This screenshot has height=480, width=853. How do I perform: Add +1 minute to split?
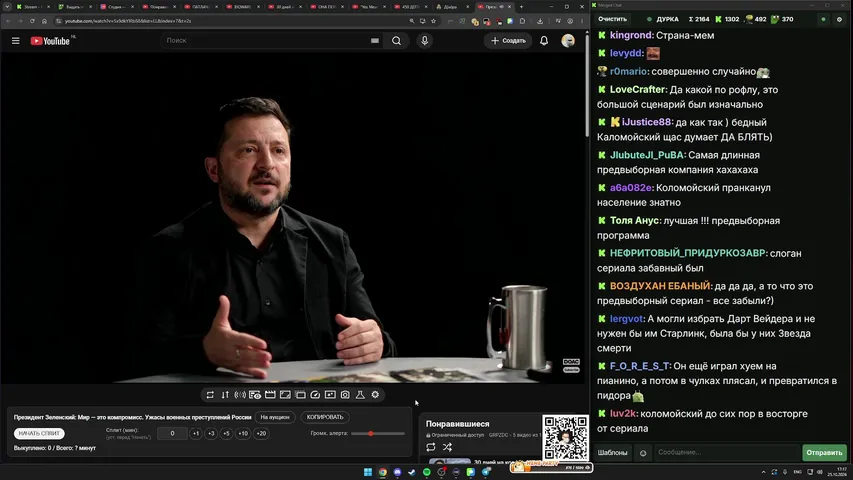(x=196, y=433)
